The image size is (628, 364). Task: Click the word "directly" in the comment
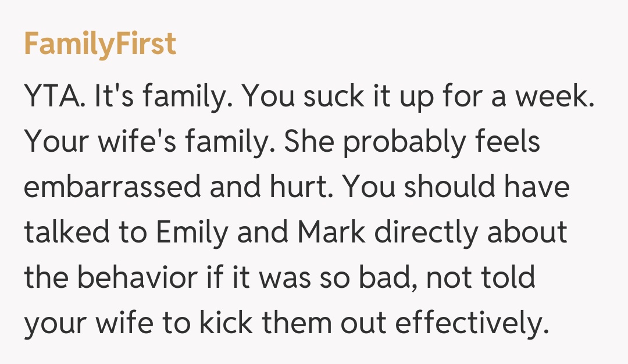pos(426,233)
